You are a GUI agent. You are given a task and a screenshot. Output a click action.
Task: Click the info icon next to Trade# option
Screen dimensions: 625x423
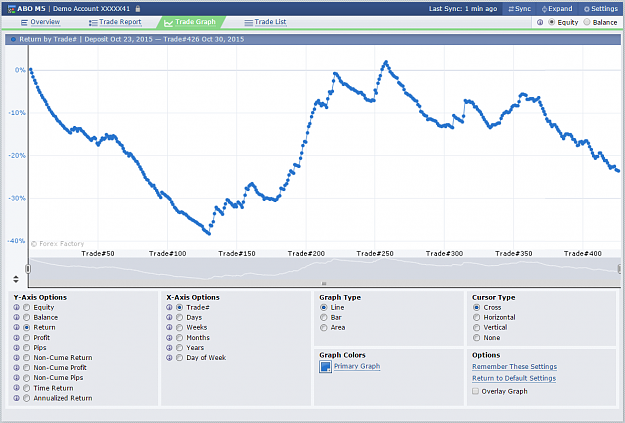click(169, 307)
